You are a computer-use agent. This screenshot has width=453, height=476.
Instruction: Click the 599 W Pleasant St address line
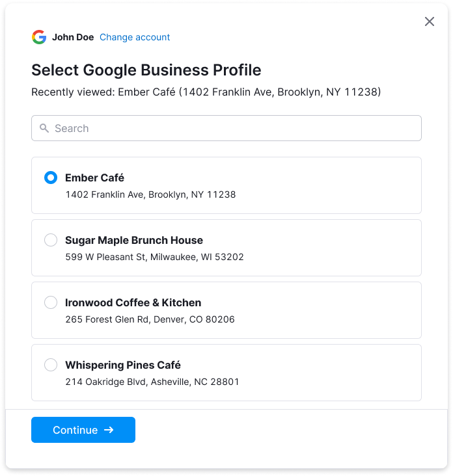[x=154, y=257]
